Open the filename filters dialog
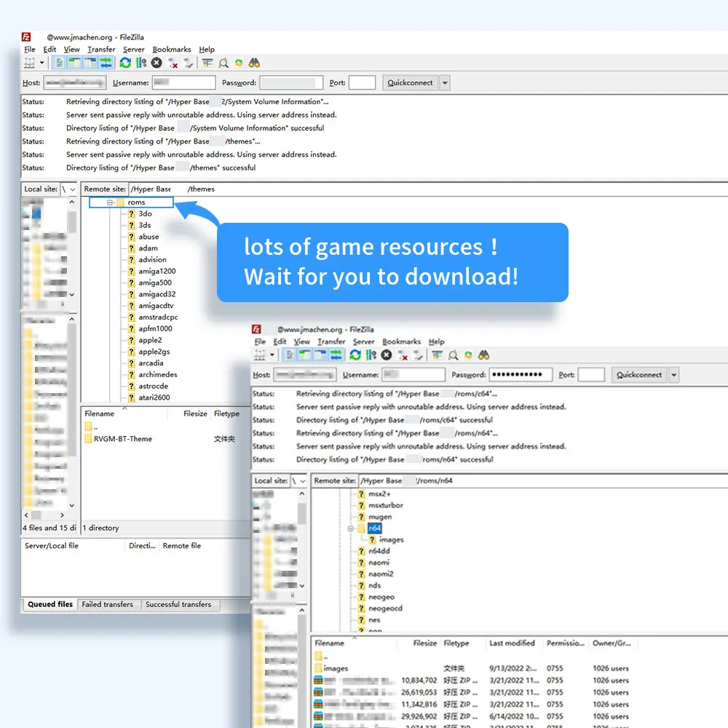 click(207, 62)
